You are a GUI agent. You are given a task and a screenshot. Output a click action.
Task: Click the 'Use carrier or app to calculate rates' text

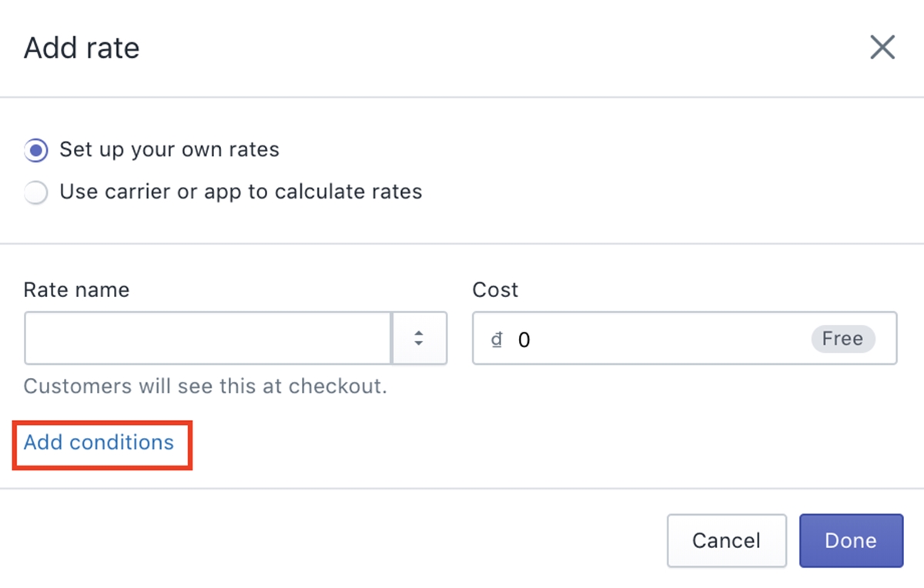(x=241, y=192)
